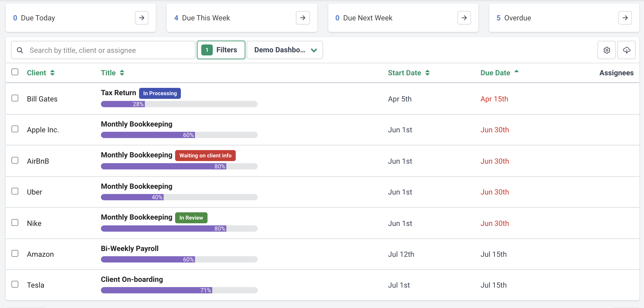Click arrow on Due This Week card
Viewport: 644px width, 308px height.
tap(303, 18)
